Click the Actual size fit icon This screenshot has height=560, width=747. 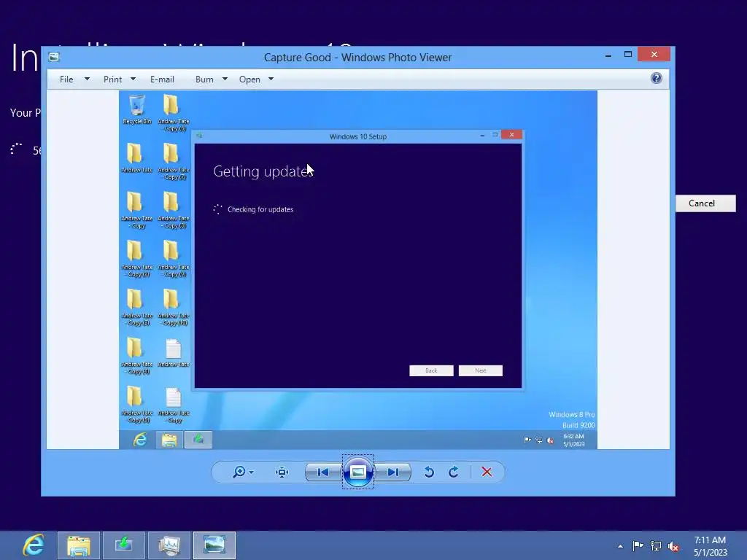(282, 472)
